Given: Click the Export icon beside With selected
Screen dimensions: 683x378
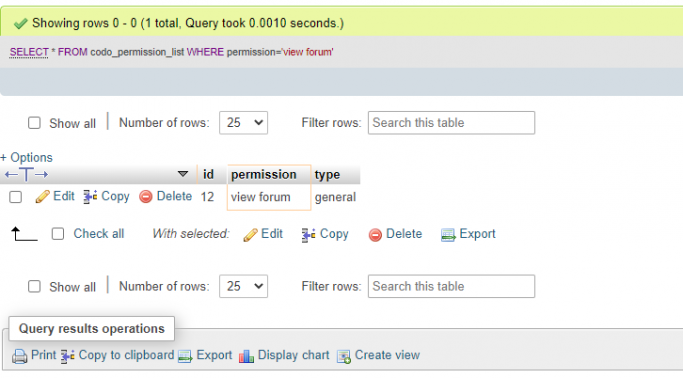Looking at the screenshot, I should coord(448,235).
